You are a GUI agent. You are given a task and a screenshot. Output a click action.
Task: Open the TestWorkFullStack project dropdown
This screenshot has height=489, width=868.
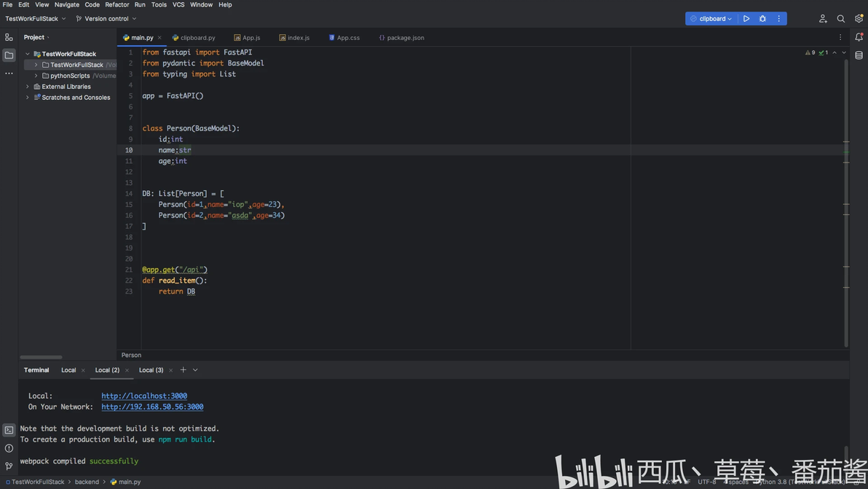point(36,19)
